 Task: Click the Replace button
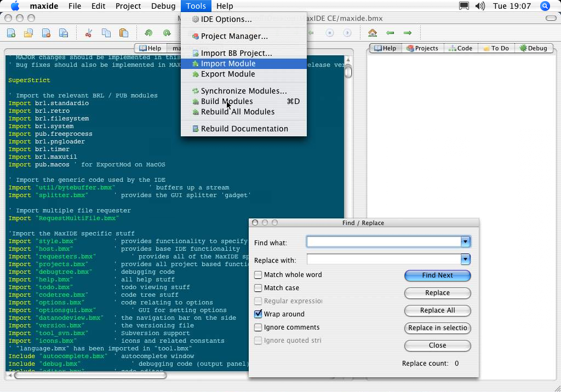click(438, 293)
